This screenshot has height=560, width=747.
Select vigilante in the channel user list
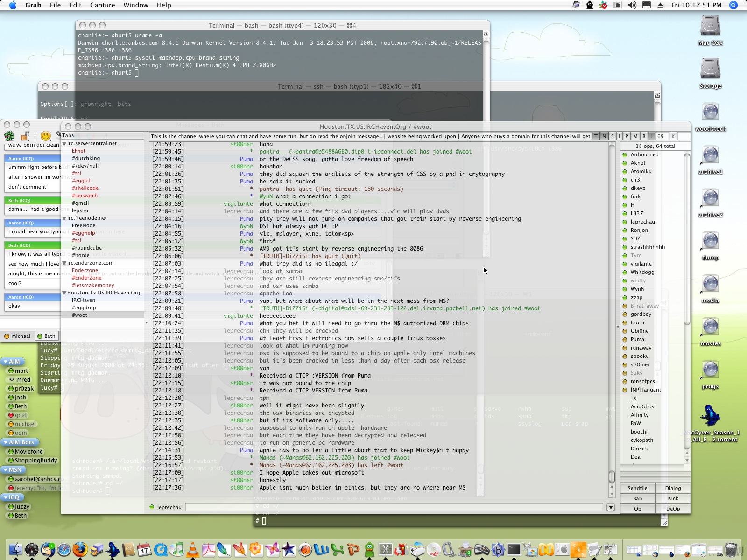(x=641, y=264)
